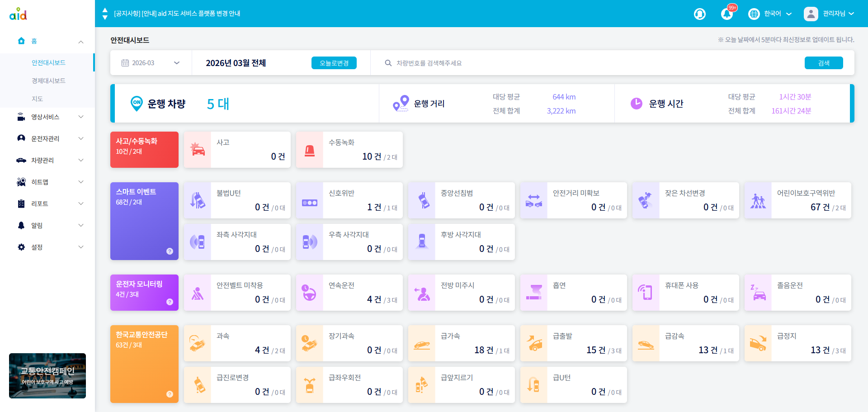Click the 장기과속 icon
Screen dimensions: 868x412
click(x=309, y=343)
